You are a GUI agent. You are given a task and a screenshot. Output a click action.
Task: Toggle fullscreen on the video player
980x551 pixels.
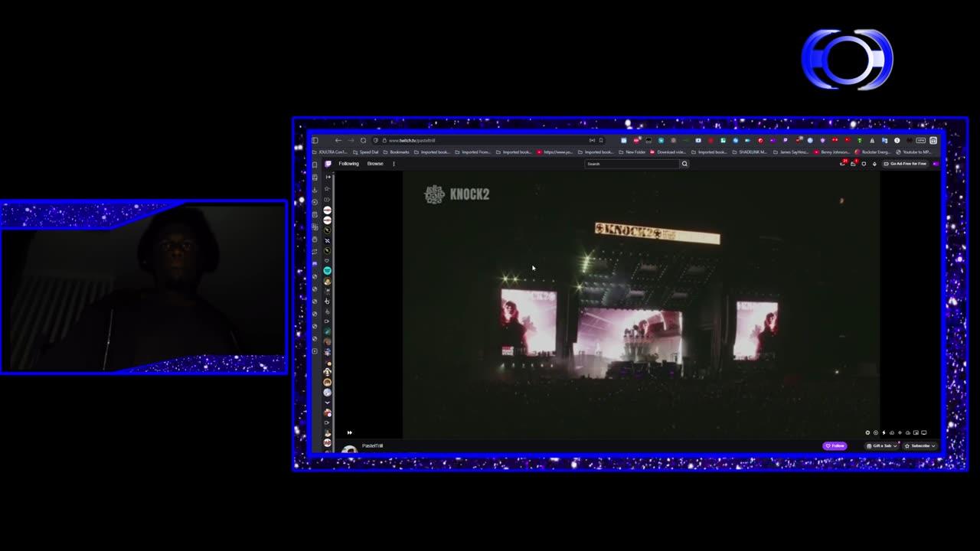pyautogui.click(x=924, y=432)
